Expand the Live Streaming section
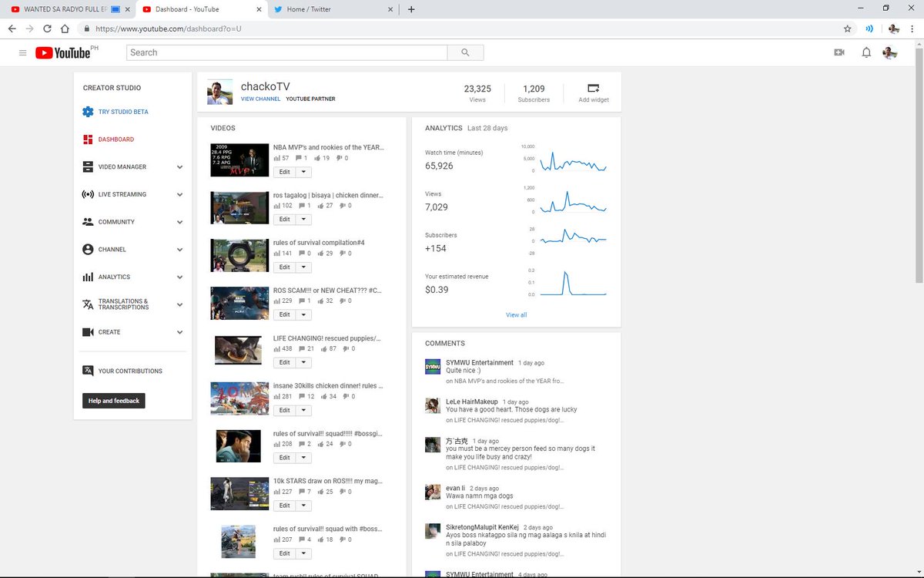The width and height of the screenshot is (924, 578). 179,194
